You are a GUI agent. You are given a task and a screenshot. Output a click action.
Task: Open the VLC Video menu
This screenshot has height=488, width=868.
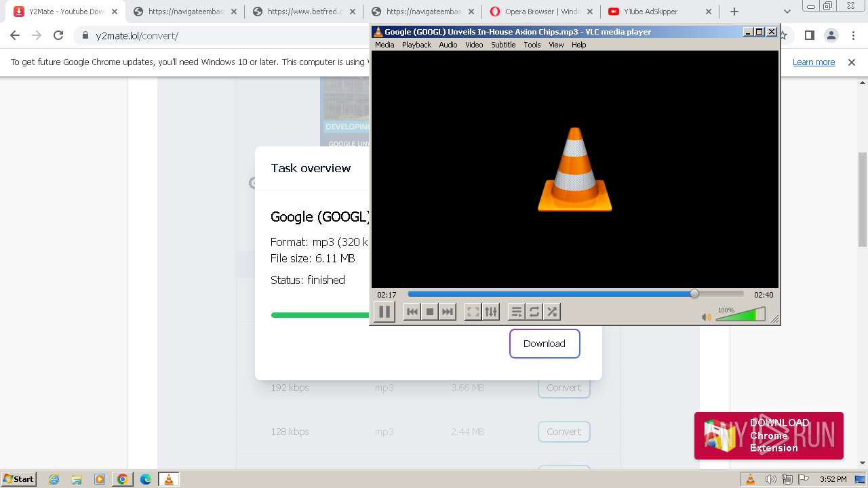click(x=474, y=45)
